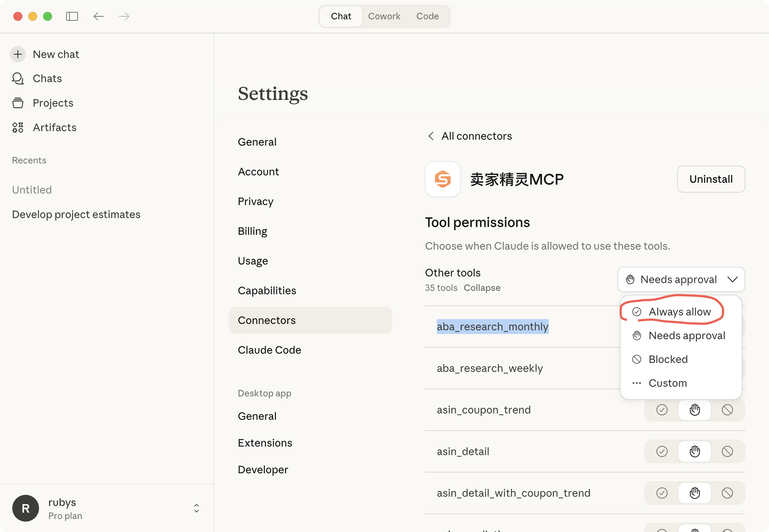769x532 pixels.
Task: Open Chats via speech bubble icon
Action: pos(18,78)
